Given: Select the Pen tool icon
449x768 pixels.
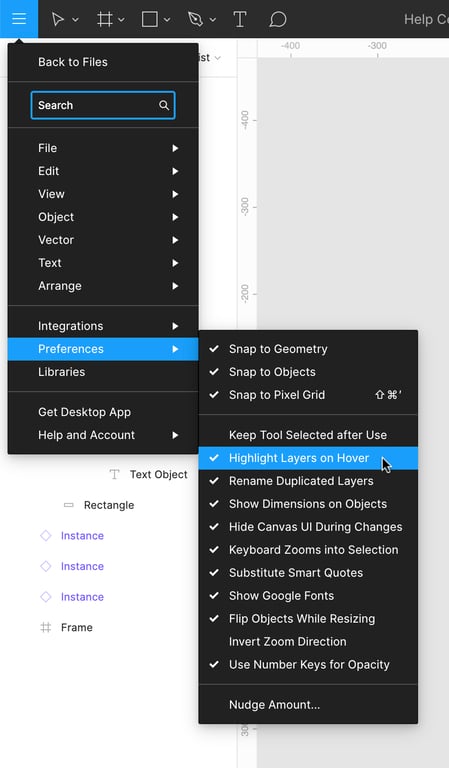Looking at the screenshot, I should [x=195, y=19].
